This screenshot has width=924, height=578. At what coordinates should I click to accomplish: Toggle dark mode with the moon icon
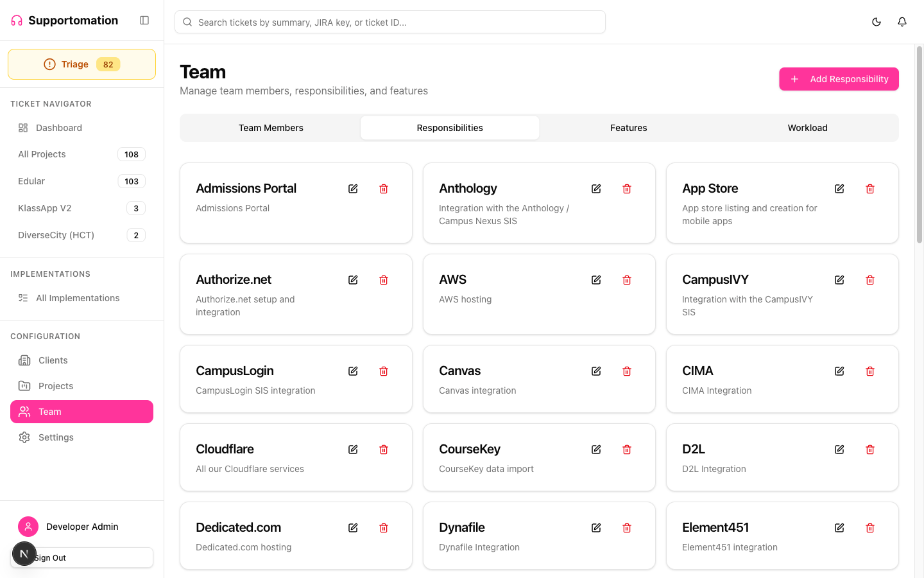876,21
